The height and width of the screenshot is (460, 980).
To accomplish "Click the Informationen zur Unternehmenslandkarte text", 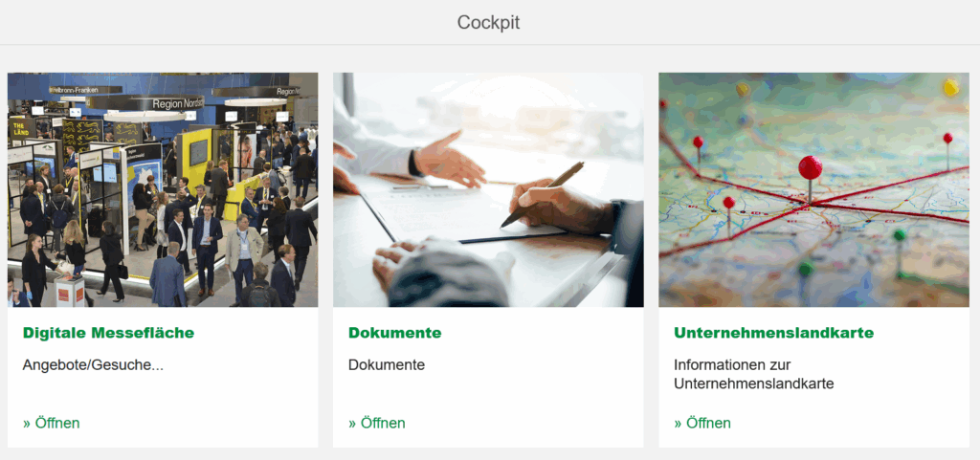I will (x=754, y=375).
